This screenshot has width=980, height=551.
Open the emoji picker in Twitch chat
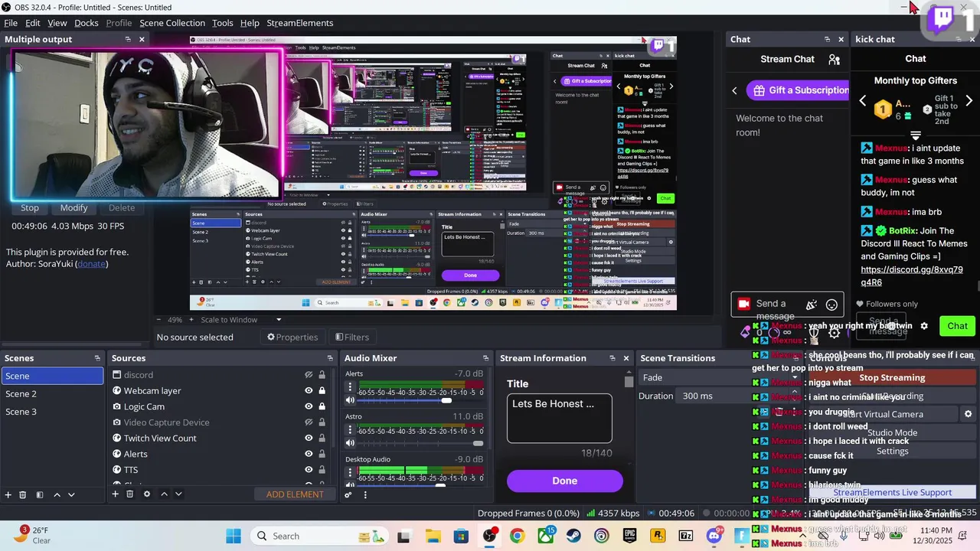831,305
